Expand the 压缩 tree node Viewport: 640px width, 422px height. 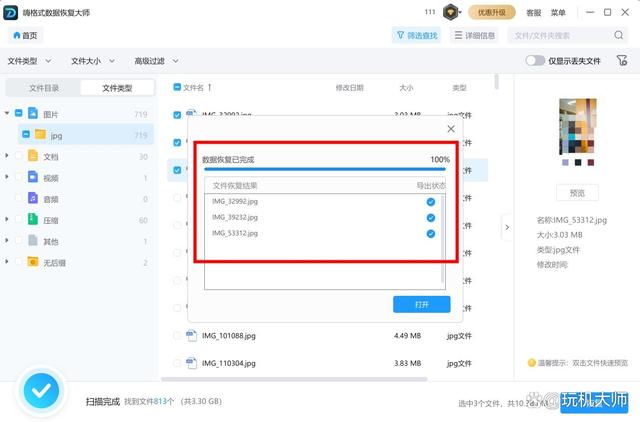coord(7,220)
